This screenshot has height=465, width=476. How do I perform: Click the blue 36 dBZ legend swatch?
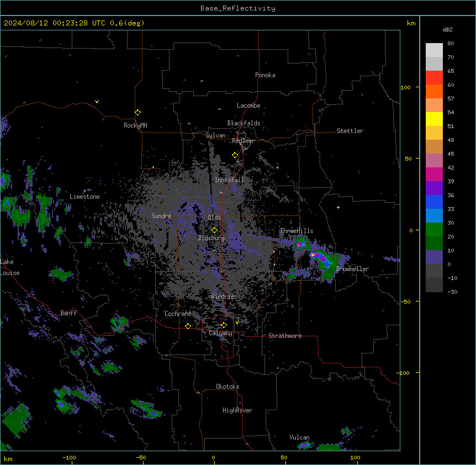click(434, 202)
